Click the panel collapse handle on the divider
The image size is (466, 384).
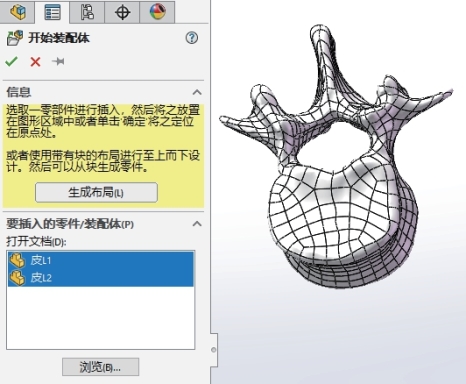tap(214, 350)
